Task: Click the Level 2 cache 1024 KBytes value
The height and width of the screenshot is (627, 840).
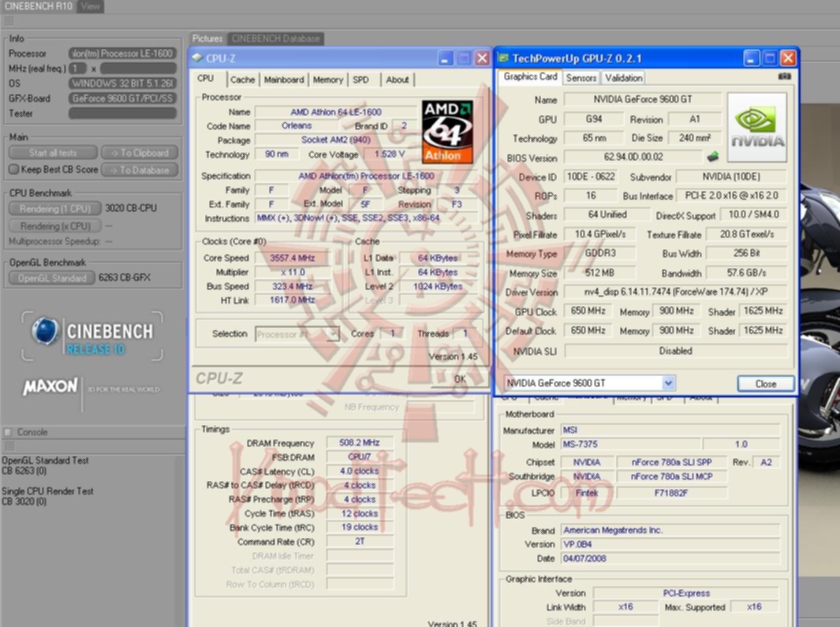Action: [x=437, y=286]
